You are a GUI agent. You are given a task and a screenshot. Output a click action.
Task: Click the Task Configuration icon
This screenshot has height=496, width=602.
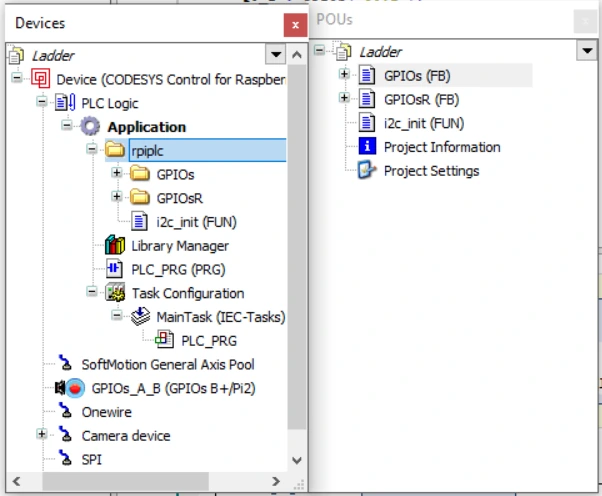(x=115, y=293)
